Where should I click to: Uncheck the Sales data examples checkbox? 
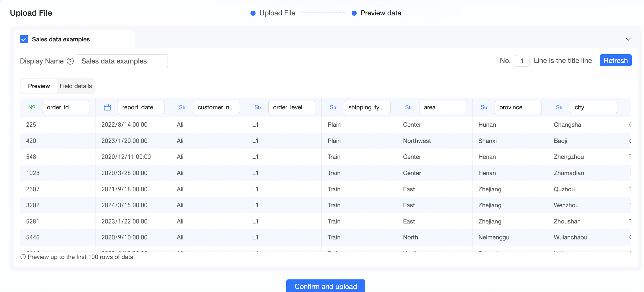click(x=24, y=39)
